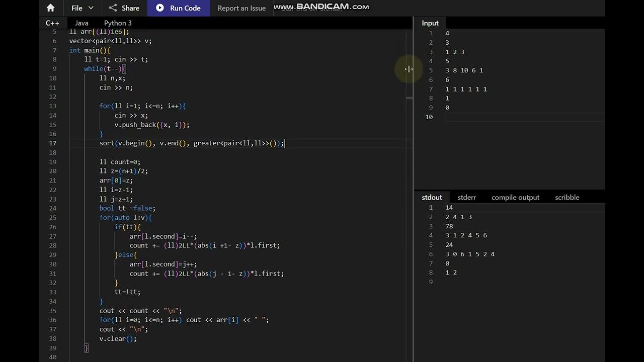Click input line '3 8 10 6 1'
This screenshot has height=362, width=644.
click(x=464, y=70)
